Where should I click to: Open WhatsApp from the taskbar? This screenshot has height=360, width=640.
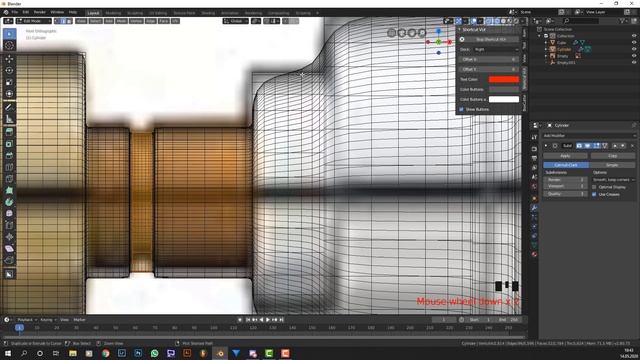coord(154,353)
